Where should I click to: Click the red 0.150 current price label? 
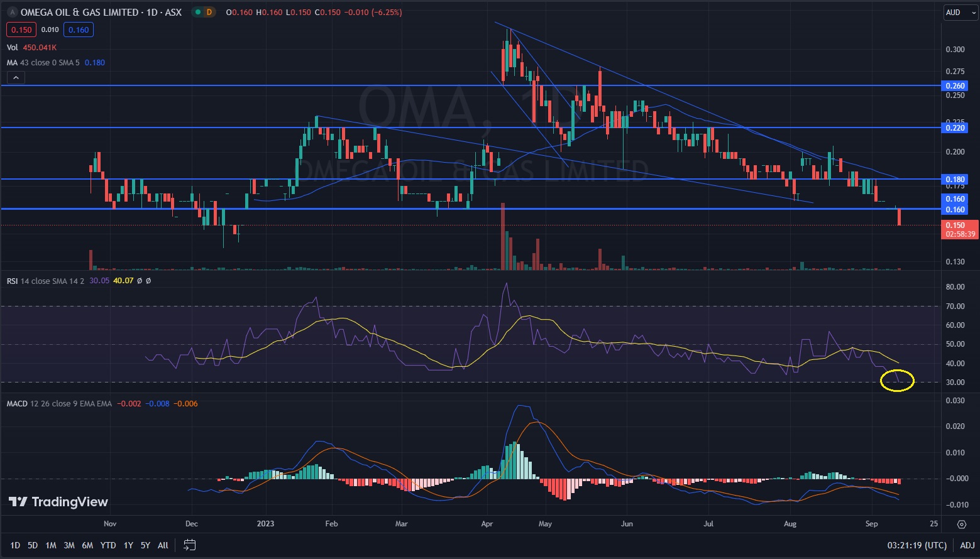pyautogui.click(x=960, y=229)
